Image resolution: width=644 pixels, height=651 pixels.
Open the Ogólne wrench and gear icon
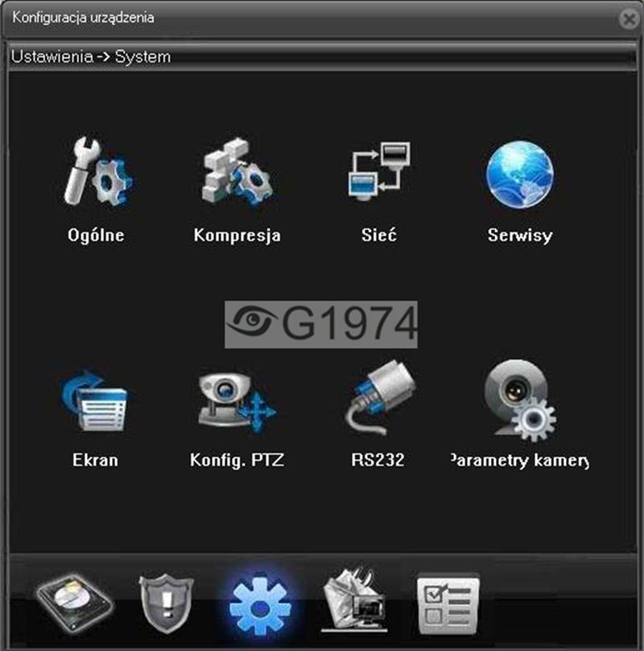tap(98, 172)
